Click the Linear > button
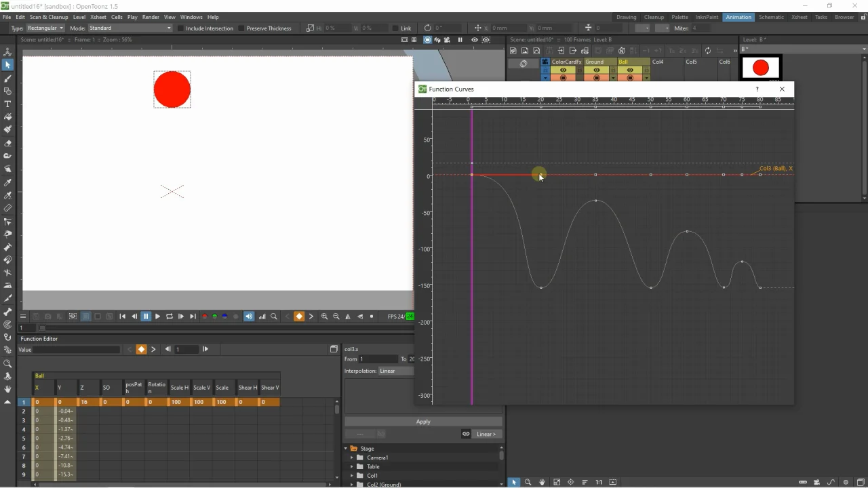 click(486, 434)
